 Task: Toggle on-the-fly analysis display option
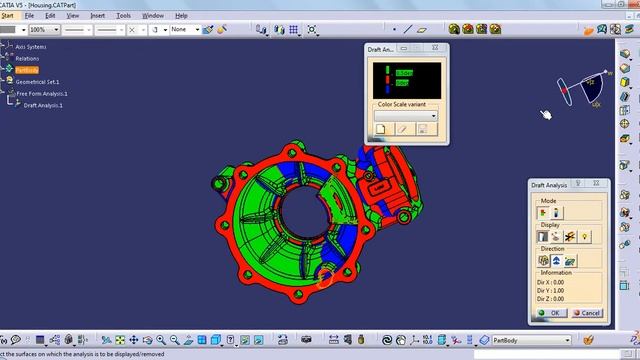pos(556,237)
